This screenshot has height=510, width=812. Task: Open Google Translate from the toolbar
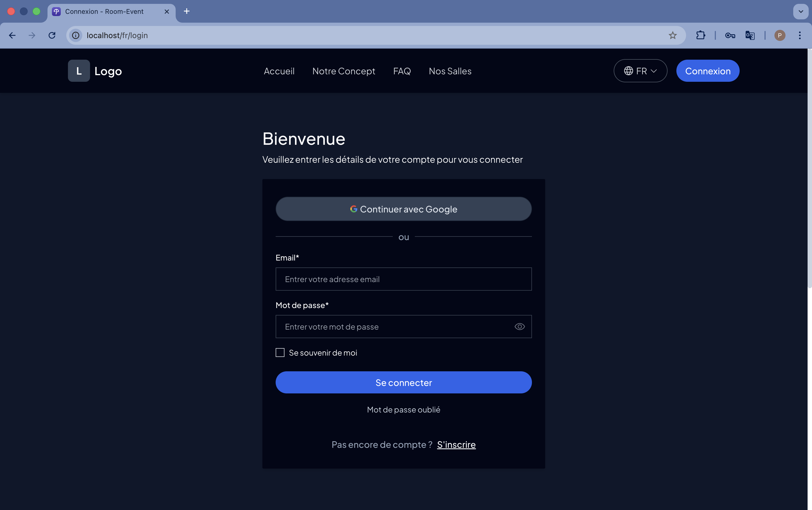749,35
